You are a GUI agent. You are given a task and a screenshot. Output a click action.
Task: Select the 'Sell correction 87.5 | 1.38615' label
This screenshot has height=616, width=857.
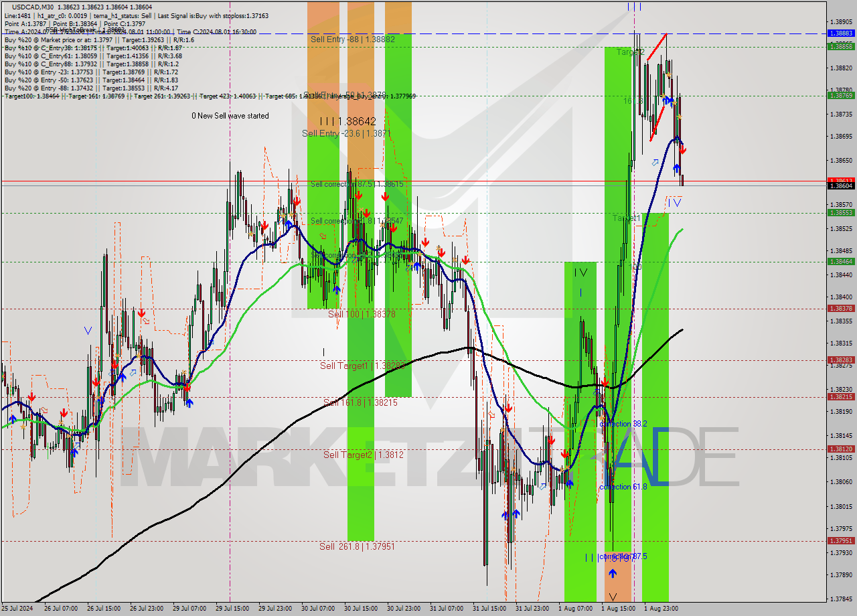tap(356, 184)
